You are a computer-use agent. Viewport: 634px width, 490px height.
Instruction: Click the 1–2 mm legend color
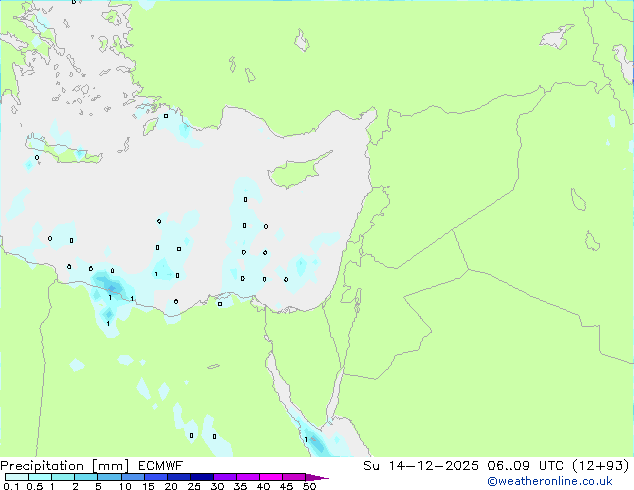63,477
